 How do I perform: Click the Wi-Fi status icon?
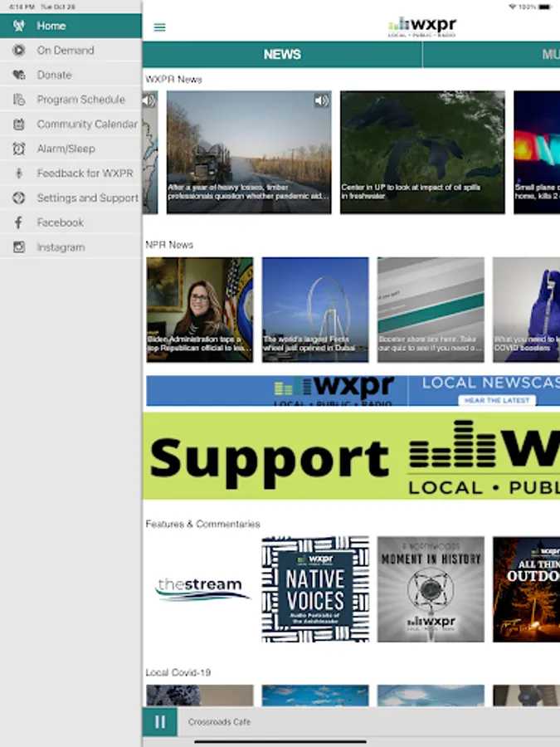tap(513, 7)
